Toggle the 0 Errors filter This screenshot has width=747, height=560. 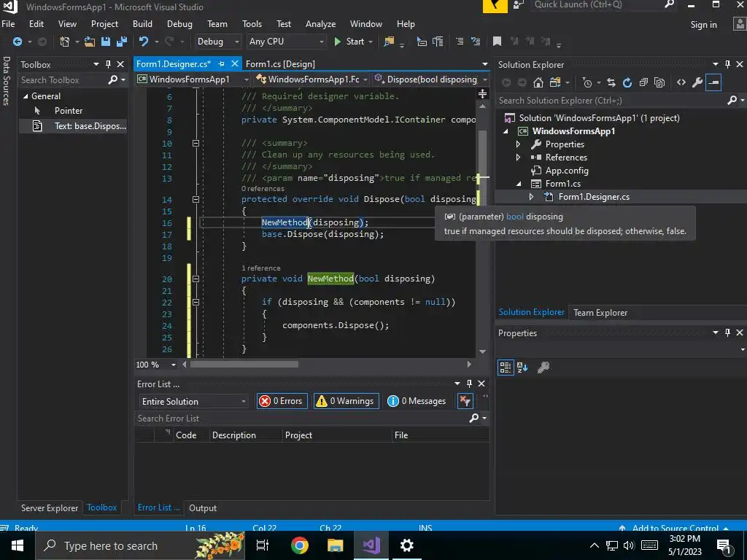[x=282, y=401]
